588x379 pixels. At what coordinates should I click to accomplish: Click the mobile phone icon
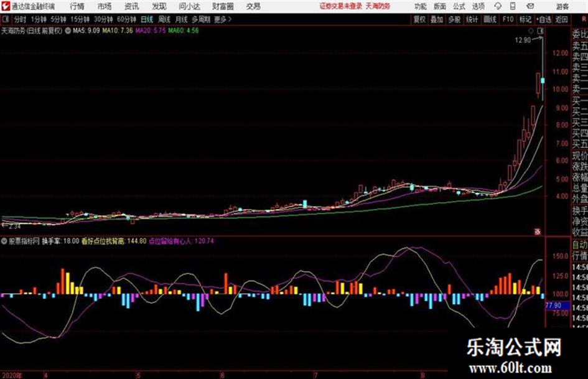tap(513, 6)
